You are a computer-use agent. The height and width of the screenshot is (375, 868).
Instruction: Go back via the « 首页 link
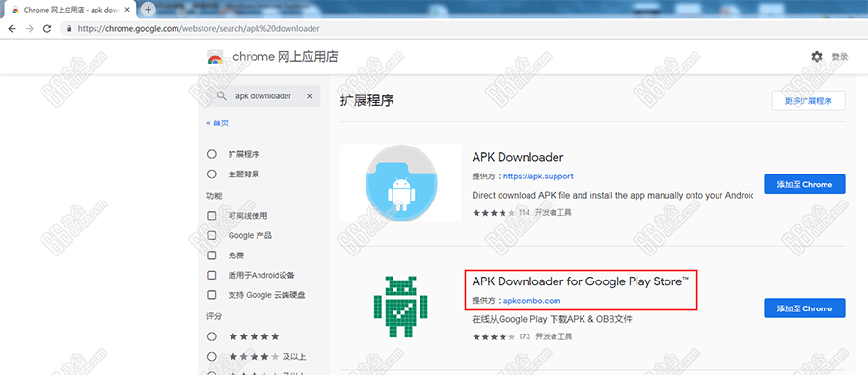[x=218, y=122]
